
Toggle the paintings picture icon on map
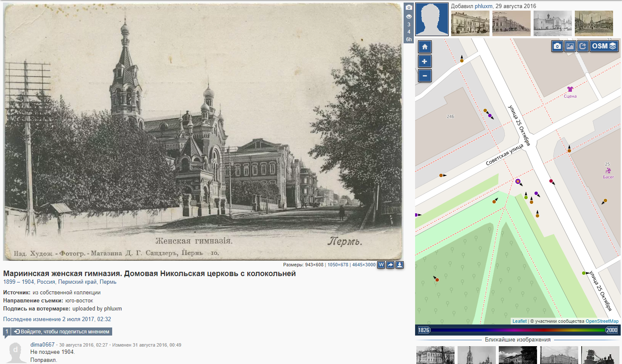[x=570, y=46]
